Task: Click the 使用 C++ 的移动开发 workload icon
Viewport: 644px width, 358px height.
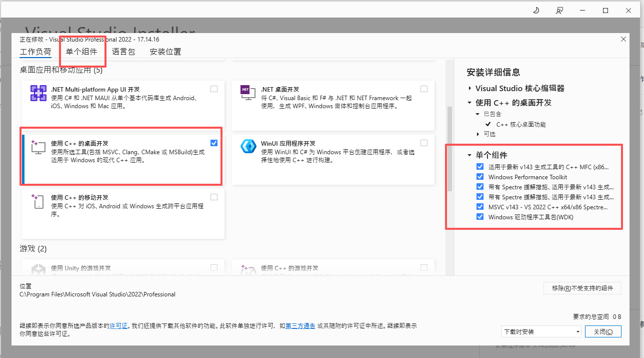Action: (38, 201)
